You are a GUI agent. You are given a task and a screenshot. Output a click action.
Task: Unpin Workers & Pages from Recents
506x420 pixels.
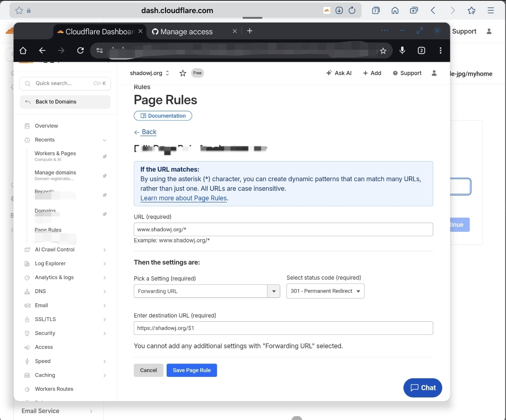[x=105, y=156]
